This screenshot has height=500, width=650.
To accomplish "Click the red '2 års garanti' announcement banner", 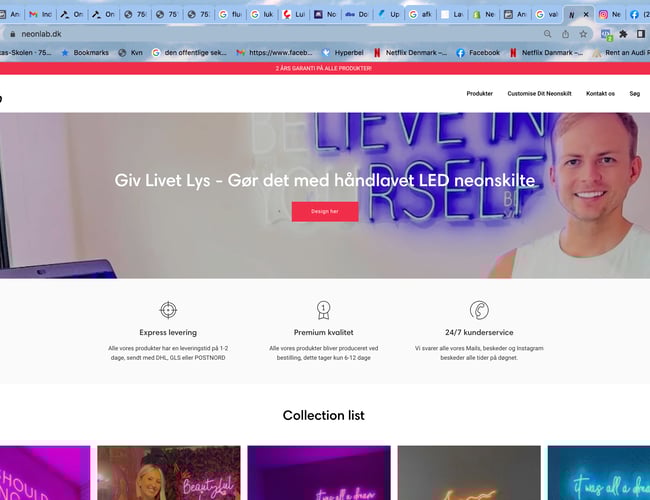I will coord(323,68).
